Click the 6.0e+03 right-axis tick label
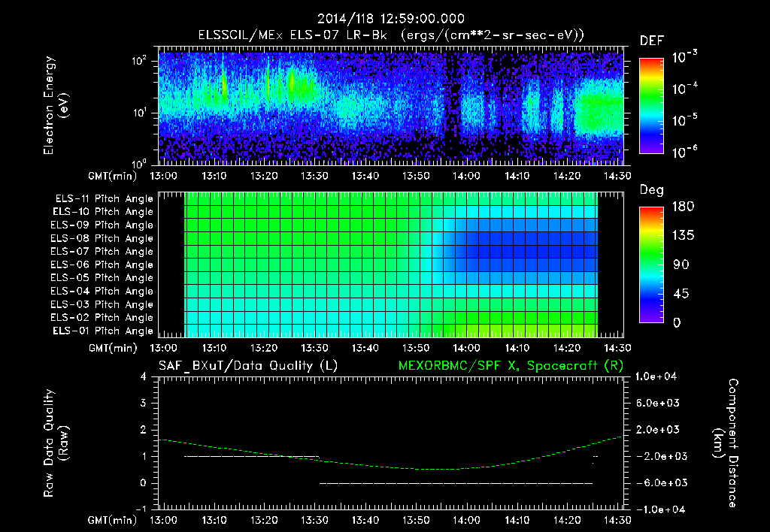The width and height of the screenshot is (770, 532). coord(657,403)
